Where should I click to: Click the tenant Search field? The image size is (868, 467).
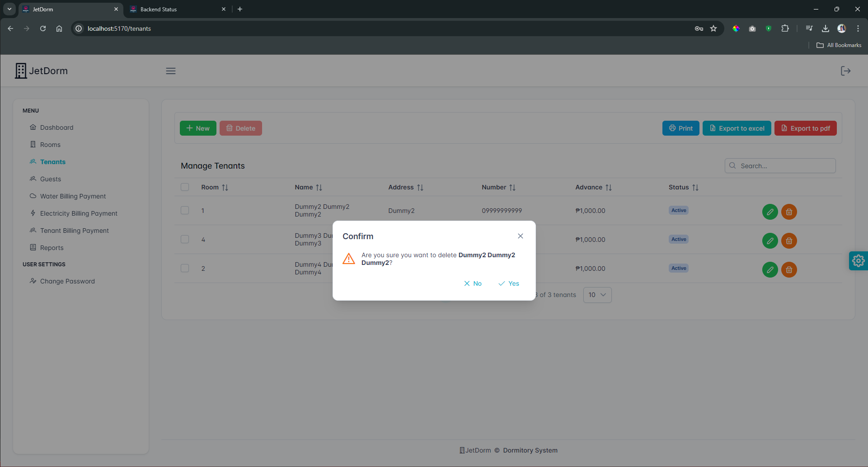(x=780, y=166)
